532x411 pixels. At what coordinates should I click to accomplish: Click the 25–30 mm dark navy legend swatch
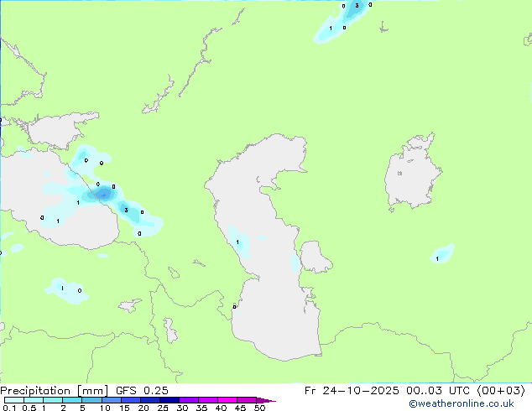point(170,400)
